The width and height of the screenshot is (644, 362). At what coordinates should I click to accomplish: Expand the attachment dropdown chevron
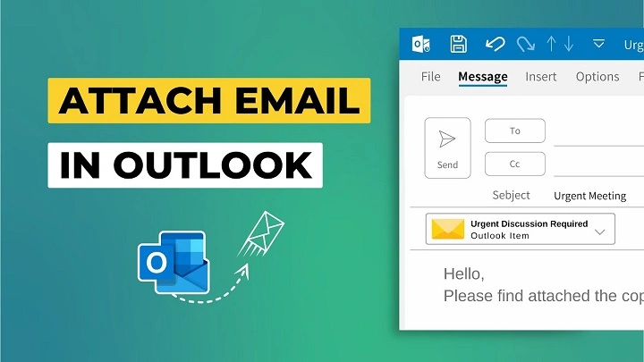[599, 232]
